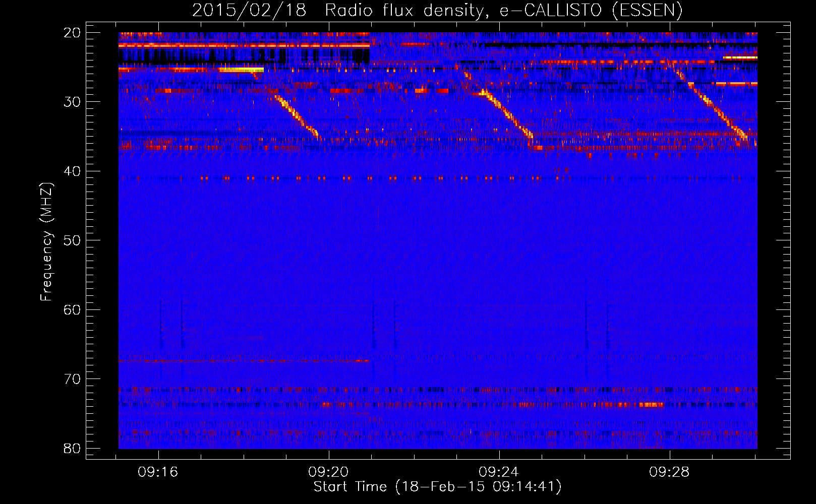Click the 40 MHz frequency tick label
This screenshot has width=816, height=504.
tap(72, 171)
